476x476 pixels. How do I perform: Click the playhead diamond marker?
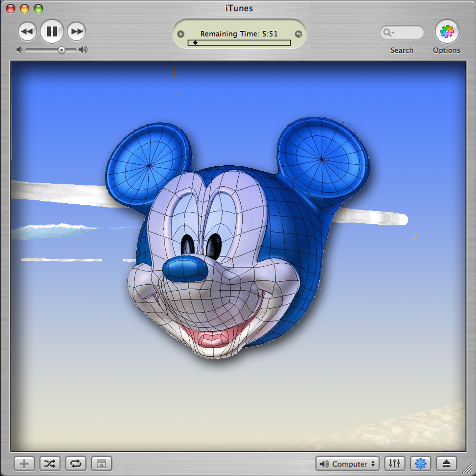tap(195, 43)
